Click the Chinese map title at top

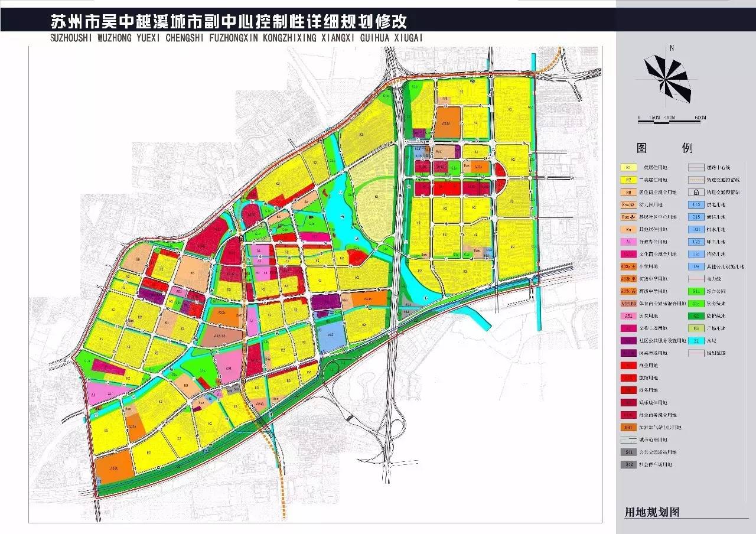[229, 21]
